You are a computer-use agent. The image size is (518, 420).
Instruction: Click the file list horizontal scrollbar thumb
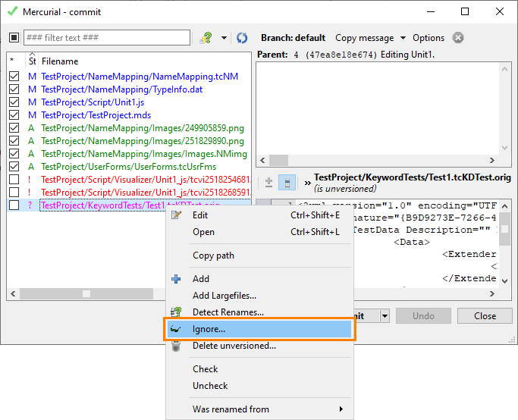pos(86,293)
